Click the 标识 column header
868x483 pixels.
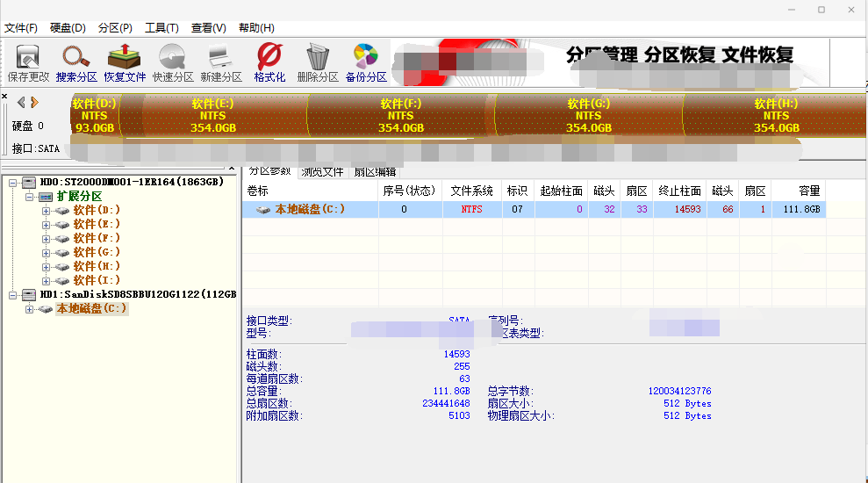tap(518, 191)
